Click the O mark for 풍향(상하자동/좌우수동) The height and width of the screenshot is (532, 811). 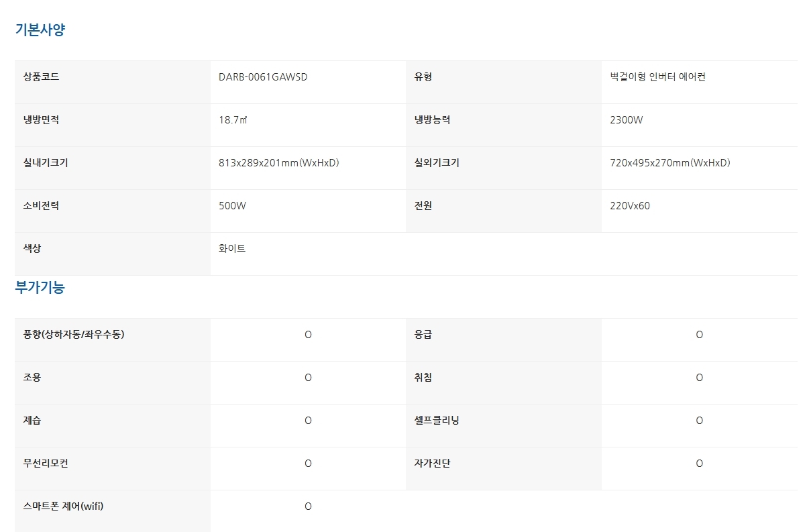click(x=308, y=335)
